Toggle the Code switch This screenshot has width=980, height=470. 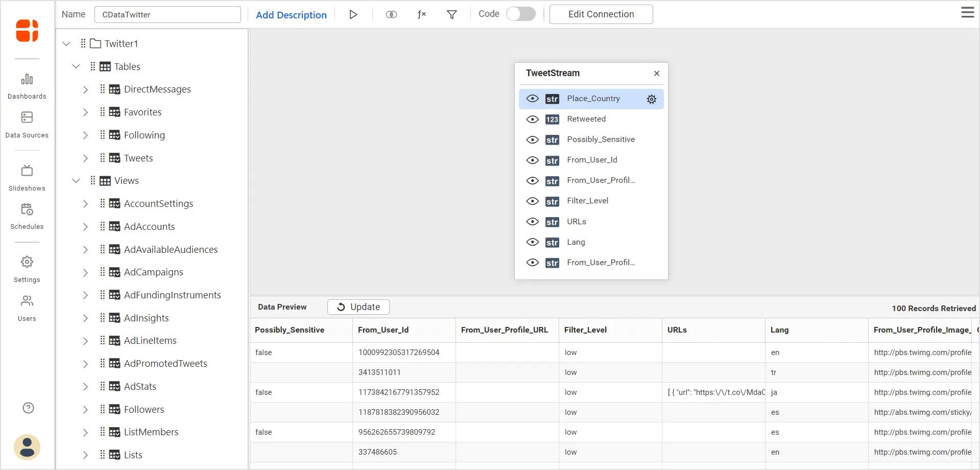coord(520,14)
